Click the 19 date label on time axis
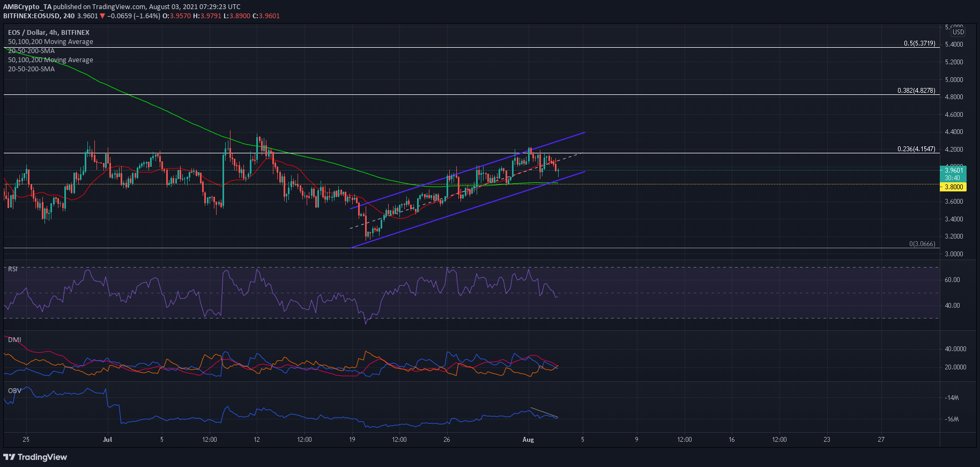 pos(352,440)
